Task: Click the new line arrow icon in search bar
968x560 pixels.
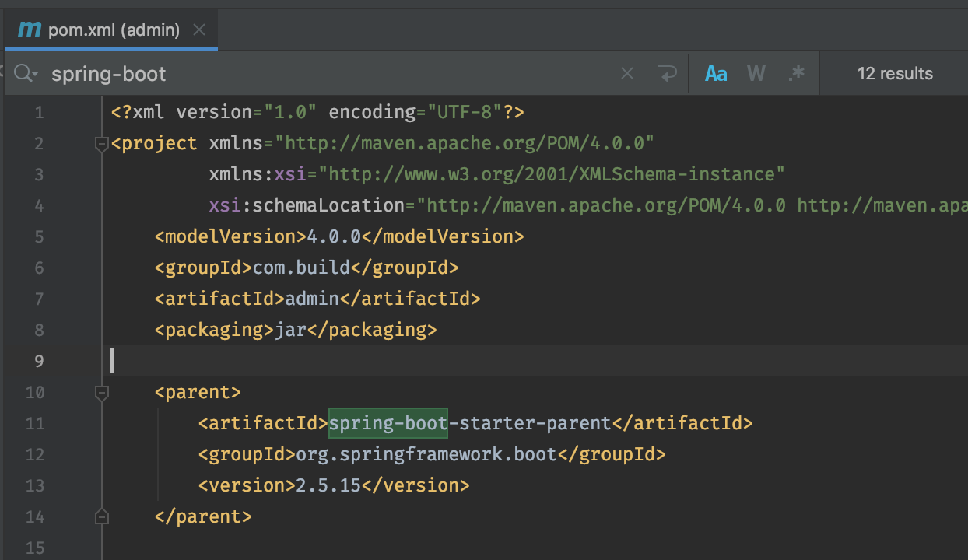Action: (667, 73)
